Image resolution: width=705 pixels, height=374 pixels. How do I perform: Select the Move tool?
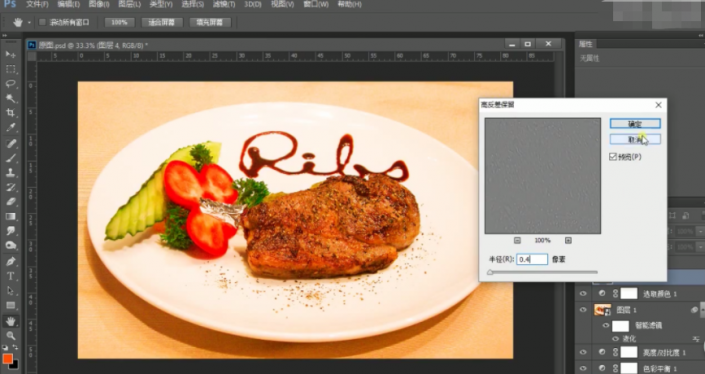click(10, 54)
